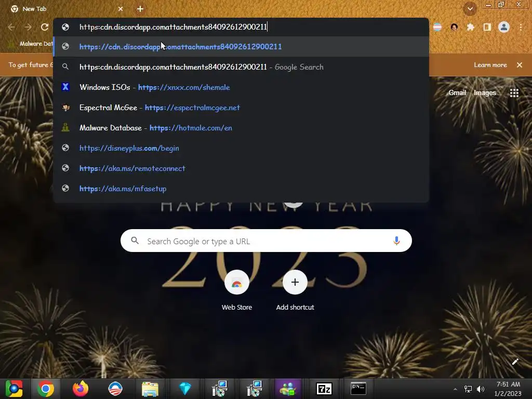This screenshot has height=399, width=532.
Task: Start voice search with microphone icon
Action: coord(396,241)
